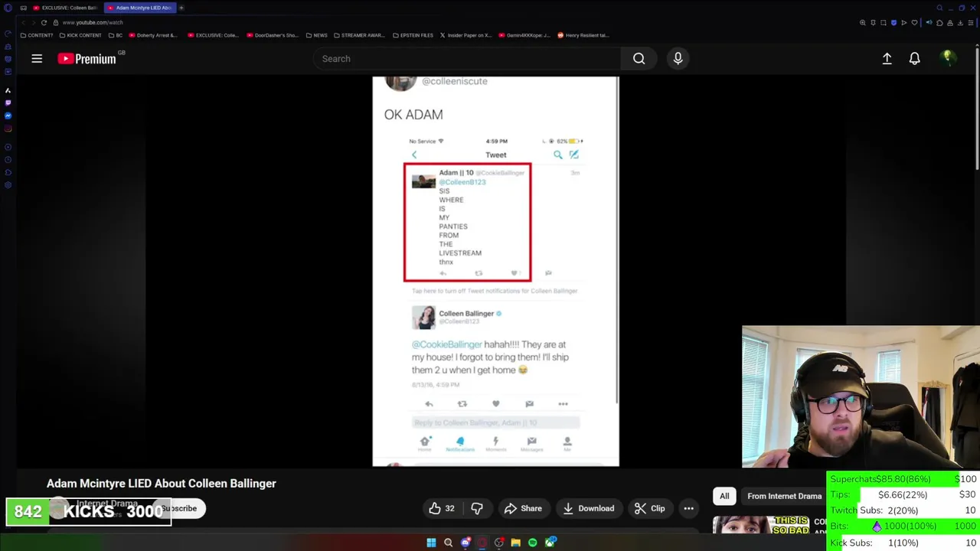Go forward in the browser history
Viewport: 980px width, 551px height.
click(34, 23)
